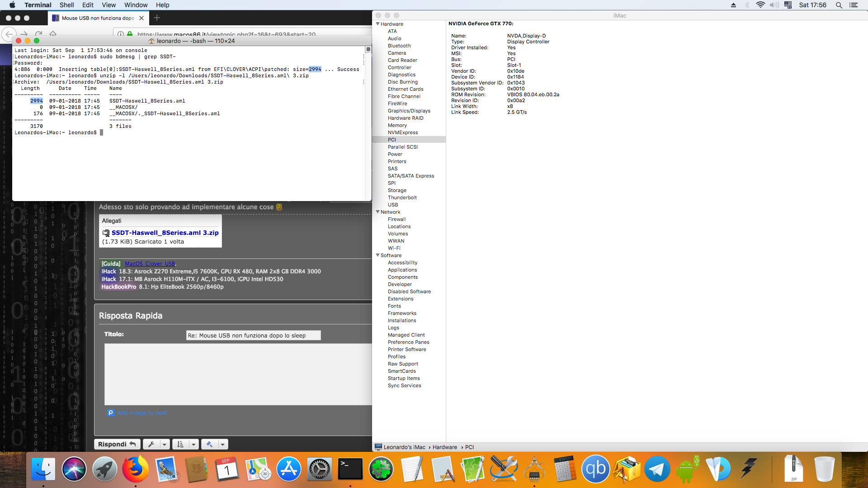Open the Apple menu

12,5
